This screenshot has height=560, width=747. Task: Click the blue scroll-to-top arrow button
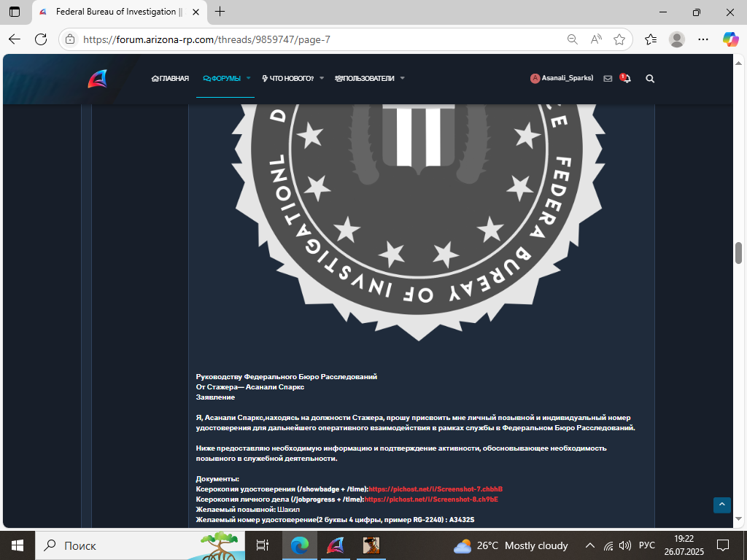pyautogui.click(x=721, y=505)
